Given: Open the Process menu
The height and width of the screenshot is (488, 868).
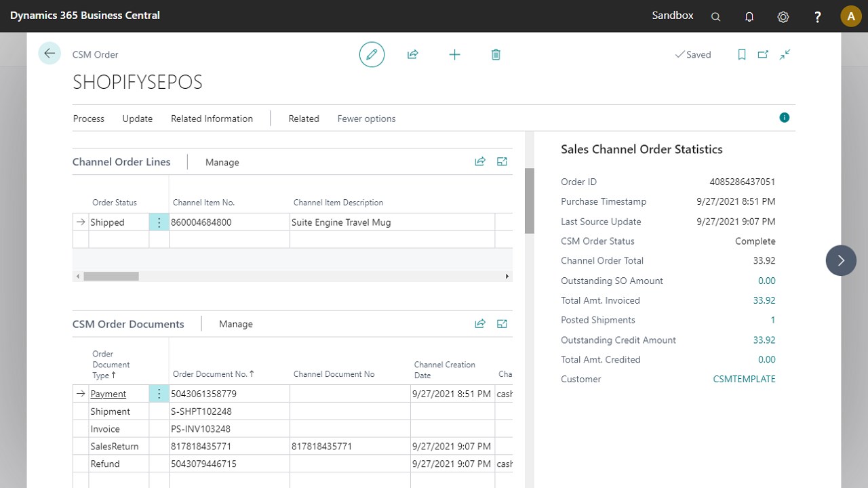Looking at the screenshot, I should coord(89,119).
